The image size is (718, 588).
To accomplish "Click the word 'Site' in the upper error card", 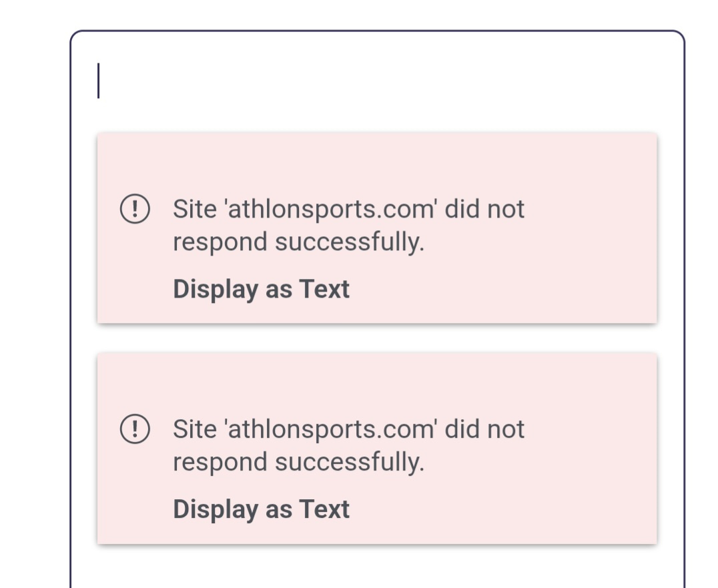I will [195, 210].
